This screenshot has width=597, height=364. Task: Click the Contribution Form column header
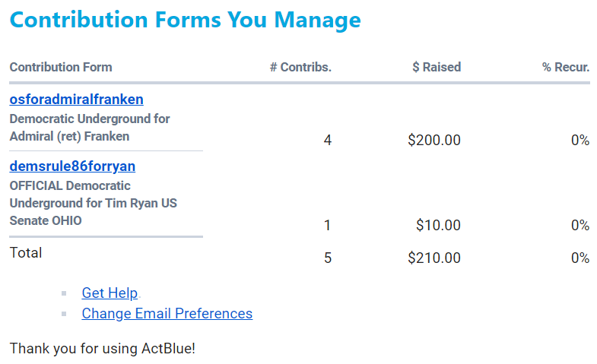pos(61,67)
